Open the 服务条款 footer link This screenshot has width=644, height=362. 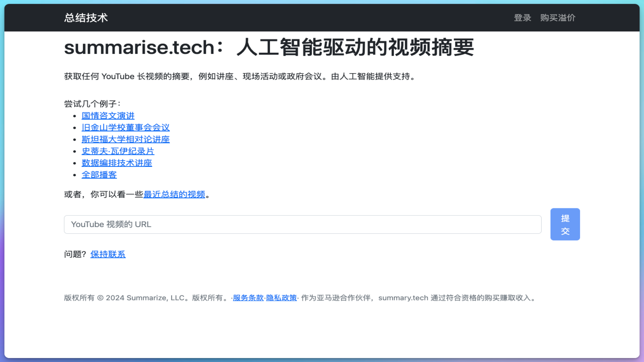pyautogui.click(x=248, y=298)
